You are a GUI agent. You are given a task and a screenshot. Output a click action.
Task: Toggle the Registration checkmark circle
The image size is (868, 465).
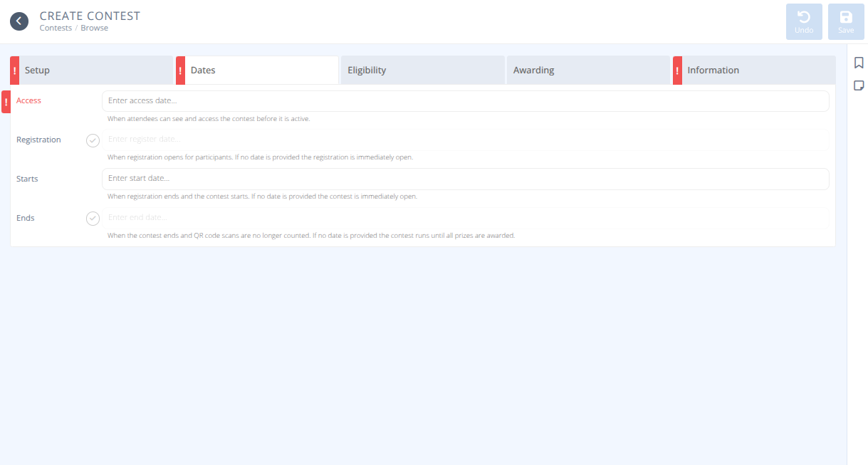(93, 140)
